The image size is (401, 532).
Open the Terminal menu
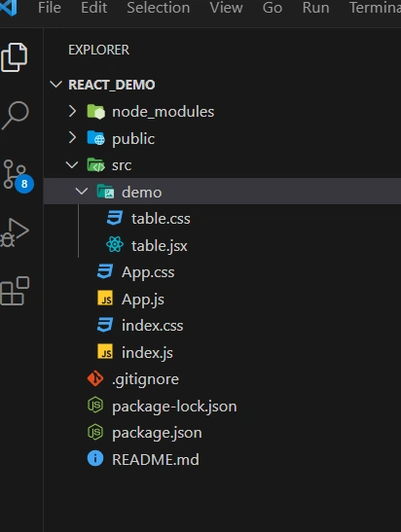coord(375,8)
